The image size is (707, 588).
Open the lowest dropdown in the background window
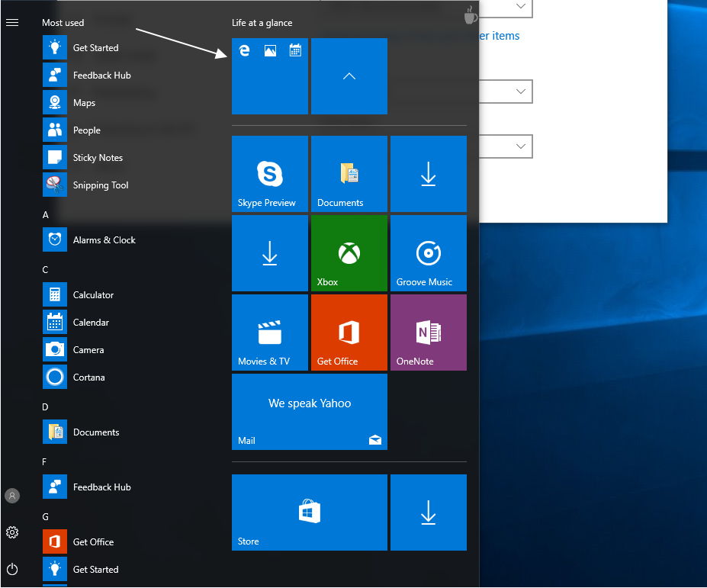(506, 146)
